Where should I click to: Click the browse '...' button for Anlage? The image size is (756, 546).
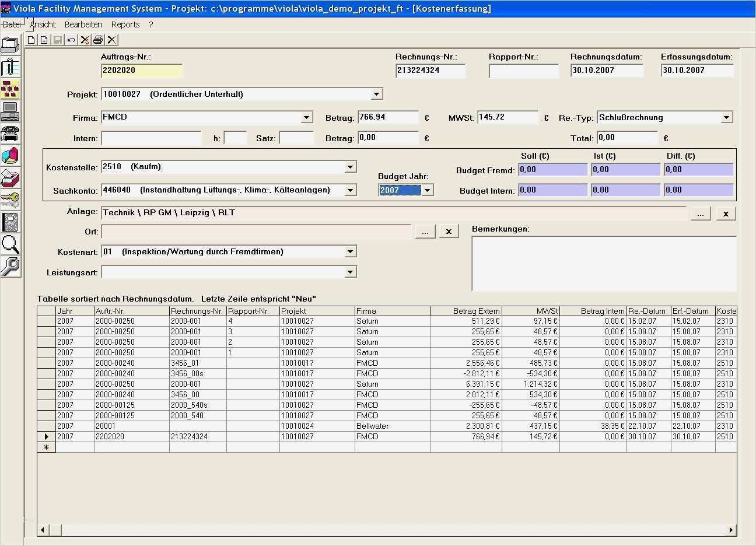pyautogui.click(x=700, y=213)
